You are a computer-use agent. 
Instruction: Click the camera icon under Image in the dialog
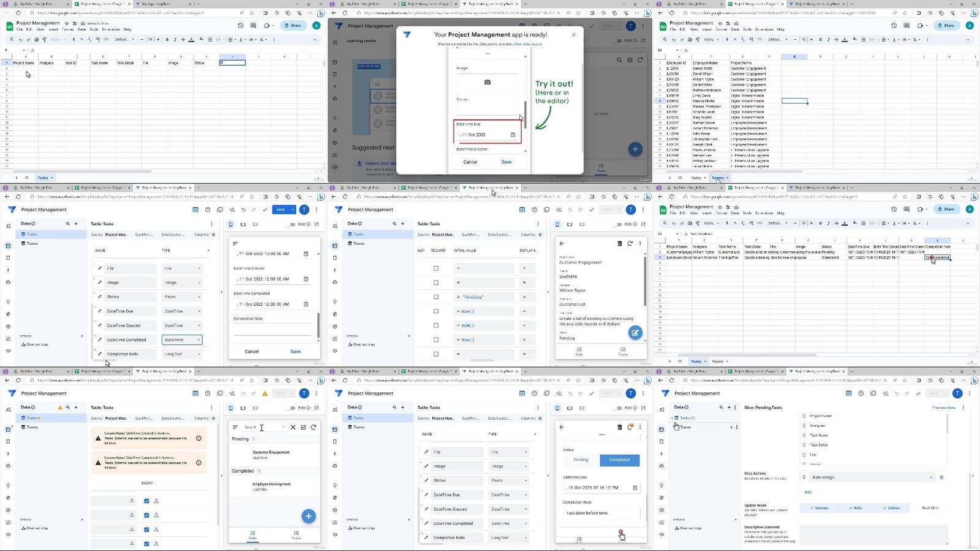[488, 82]
